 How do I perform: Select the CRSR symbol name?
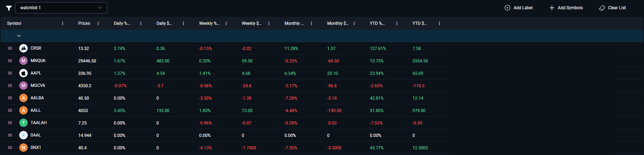pyautogui.click(x=36, y=48)
